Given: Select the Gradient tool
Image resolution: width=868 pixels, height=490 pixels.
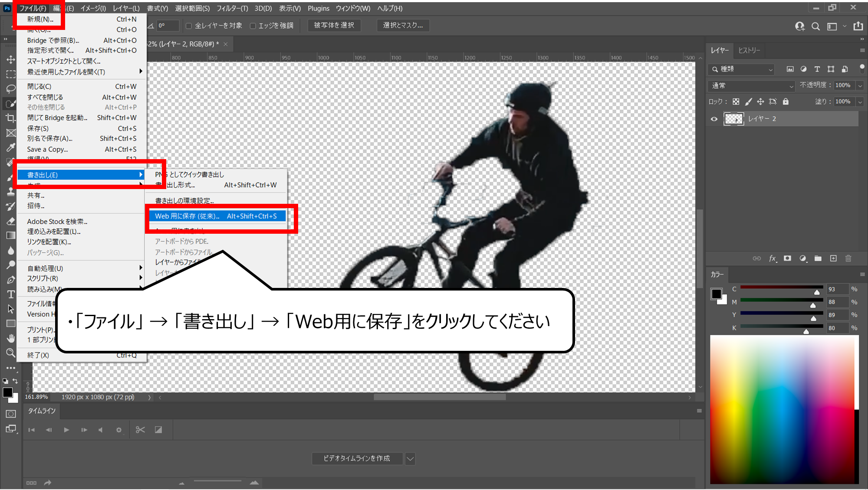Looking at the screenshot, I should 10,235.
